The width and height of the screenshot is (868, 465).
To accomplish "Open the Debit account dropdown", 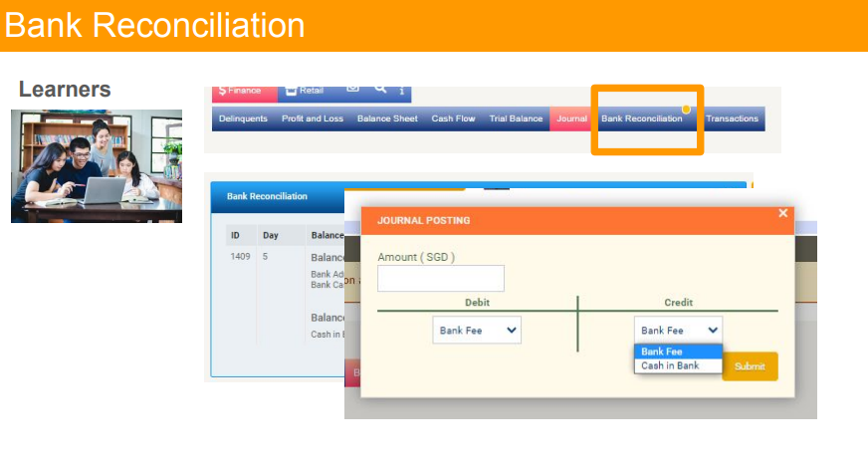I will coord(477,330).
